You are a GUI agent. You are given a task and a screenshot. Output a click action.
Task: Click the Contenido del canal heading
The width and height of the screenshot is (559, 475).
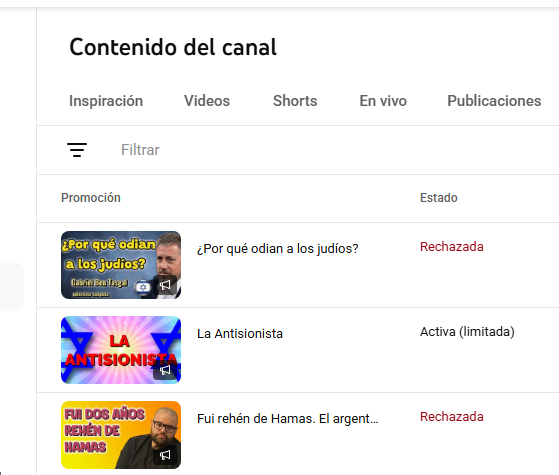[x=173, y=47]
